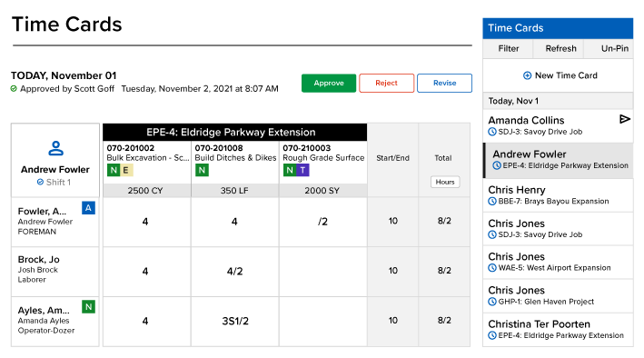This screenshot has width=644, height=358.
Task: Select Amanda Collins time card
Action: coord(558,125)
